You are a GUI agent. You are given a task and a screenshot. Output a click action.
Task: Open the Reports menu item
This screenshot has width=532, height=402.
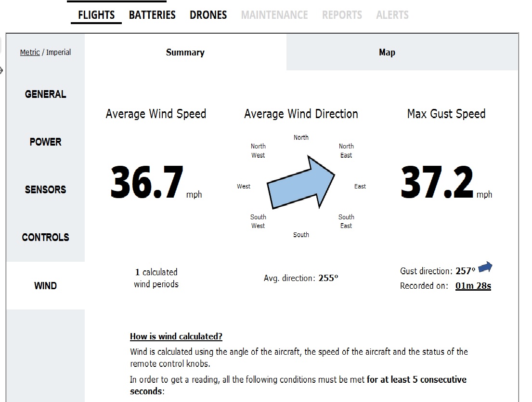tap(341, 15)
